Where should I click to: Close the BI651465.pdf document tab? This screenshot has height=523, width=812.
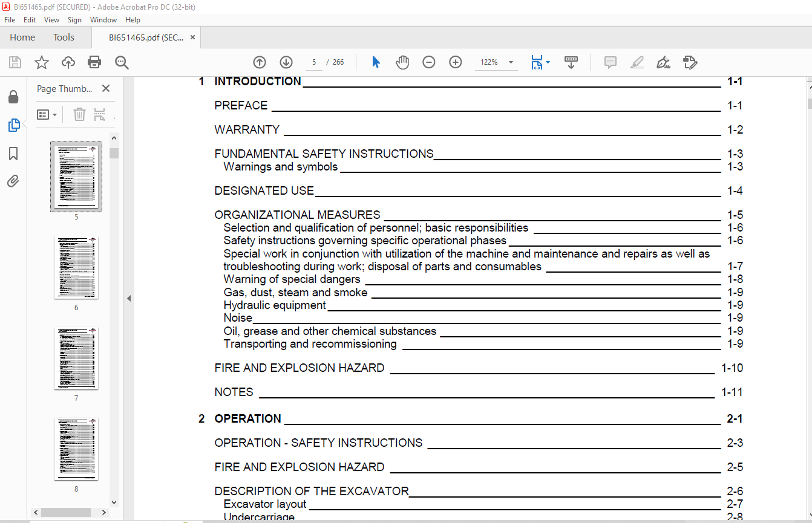[192, 37]
